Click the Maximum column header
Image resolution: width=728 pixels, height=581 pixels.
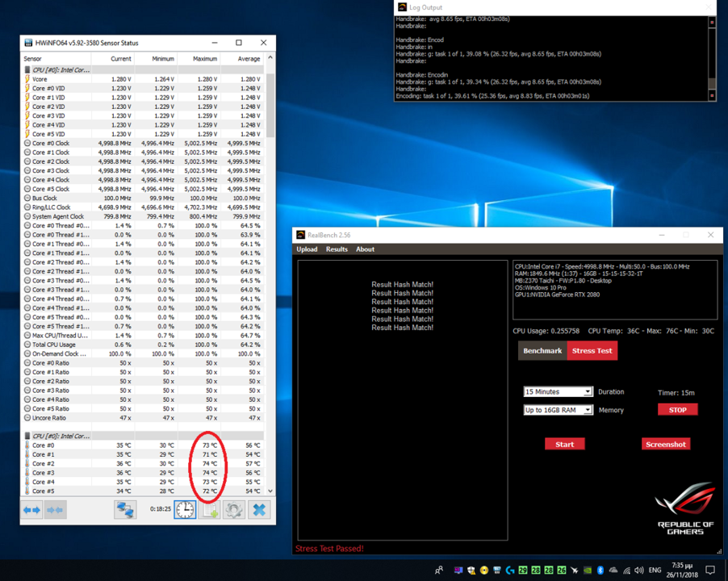pyautogui.click(x=199, y=59)
